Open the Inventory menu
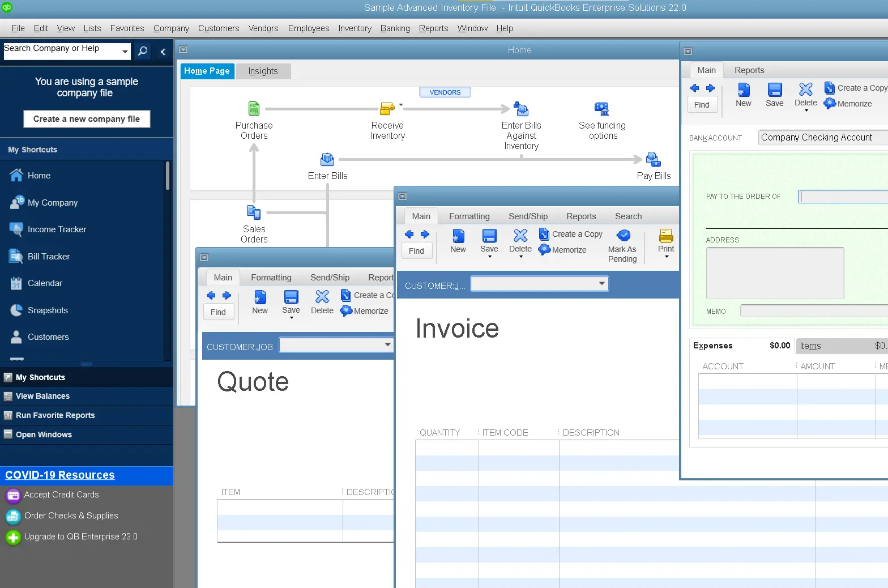 tap(355, 28)
